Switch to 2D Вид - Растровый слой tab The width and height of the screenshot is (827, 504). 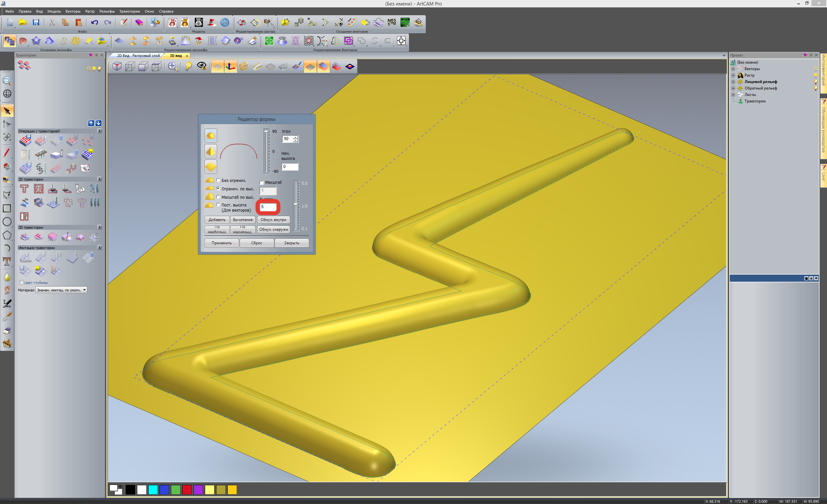[138, 56]
